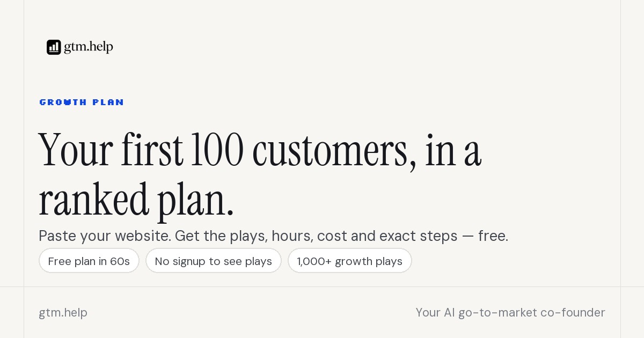Click the 'Free plan in 60s' pill
The image size is (644, 338).
pyautogui.click(x=89, y=261)
